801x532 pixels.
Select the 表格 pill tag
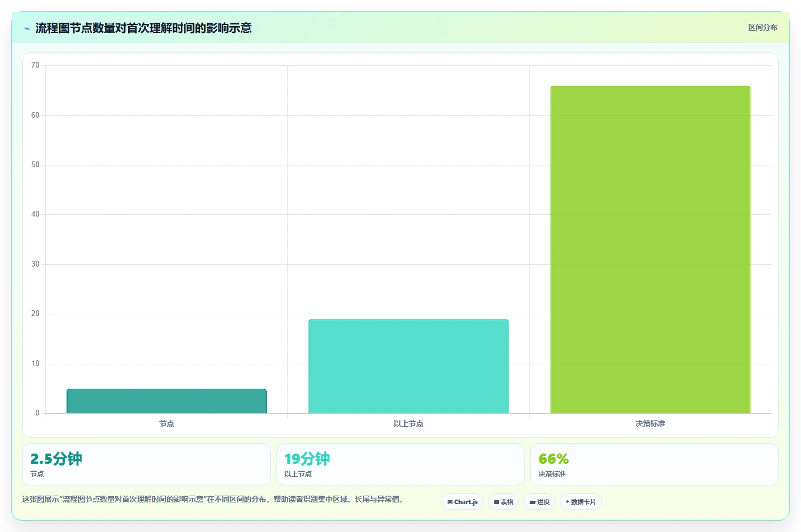pos(503,502)
